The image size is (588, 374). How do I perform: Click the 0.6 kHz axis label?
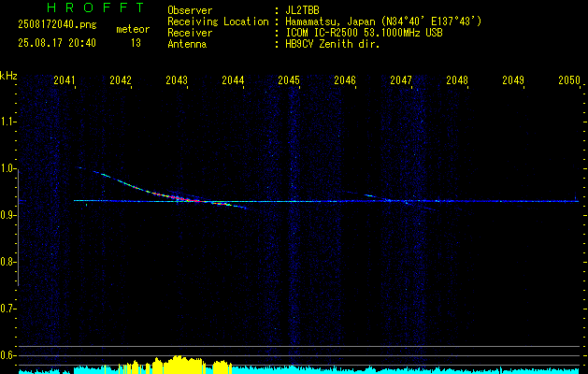(8, 355)
